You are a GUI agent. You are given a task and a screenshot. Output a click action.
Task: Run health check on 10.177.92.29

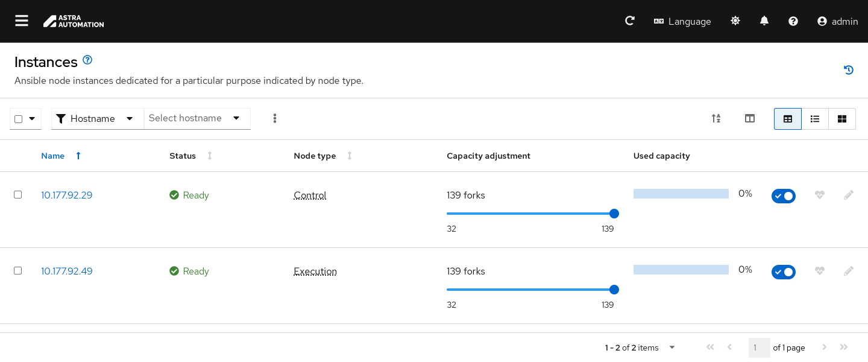tap(819, 195)
